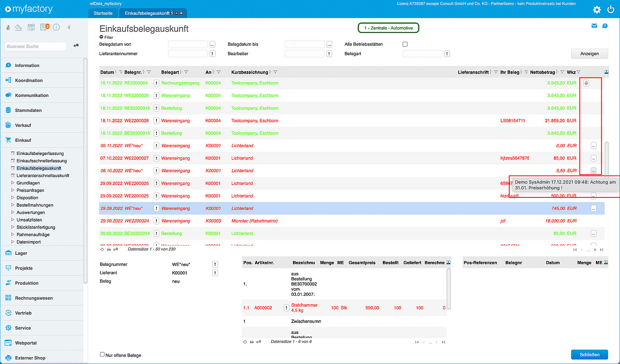Click the Schließen button
620x364 pixels.
tap(589, 355)
